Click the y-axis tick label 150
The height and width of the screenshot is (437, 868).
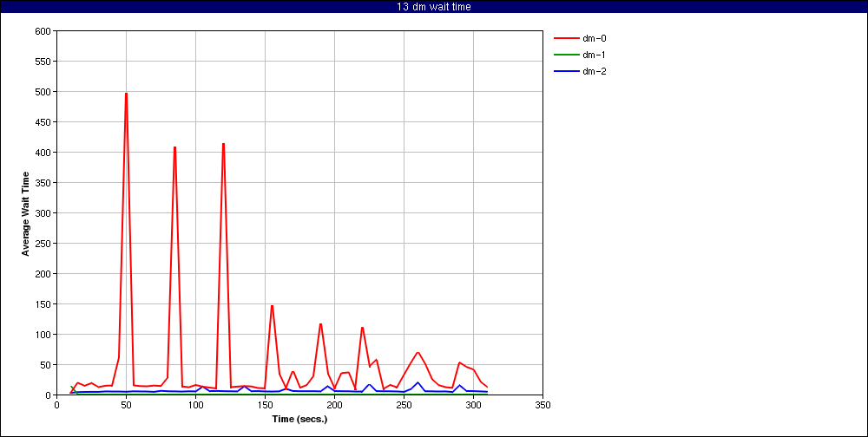click(43, 304)
